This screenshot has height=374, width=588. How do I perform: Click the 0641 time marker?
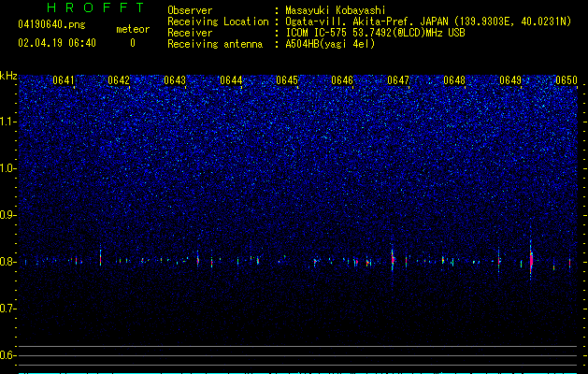(x=63, y=80)
